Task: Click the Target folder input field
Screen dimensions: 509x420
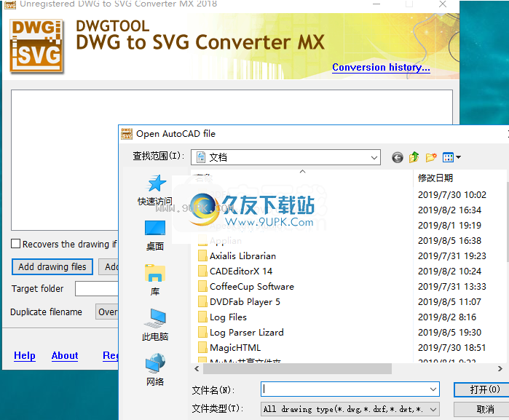Action: tap(97, 288)
